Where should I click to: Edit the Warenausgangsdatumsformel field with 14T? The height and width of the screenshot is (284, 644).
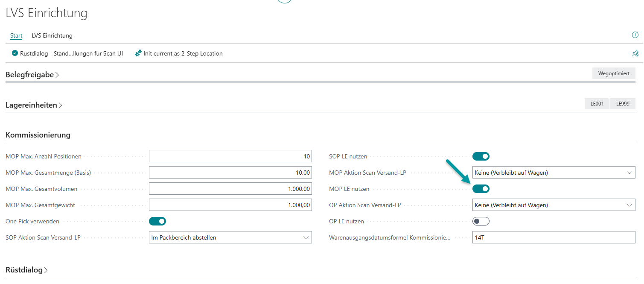click(x=554, y=237)
